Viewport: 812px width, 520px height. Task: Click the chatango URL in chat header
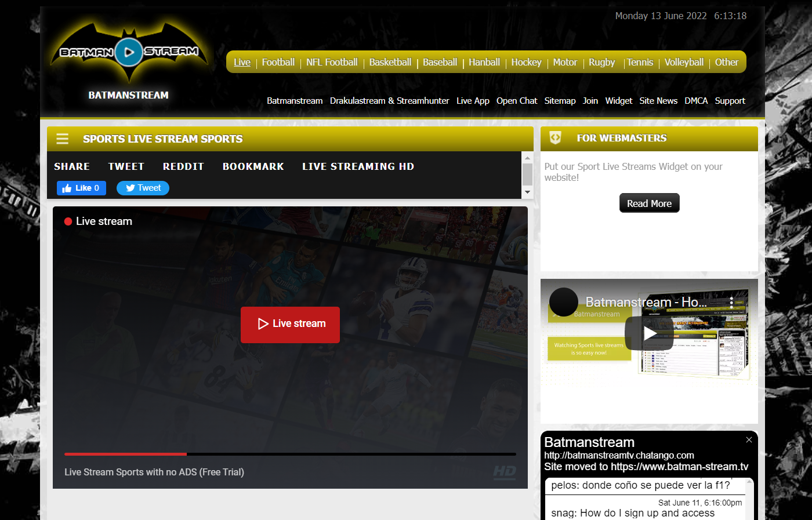(x=619, y=456)
